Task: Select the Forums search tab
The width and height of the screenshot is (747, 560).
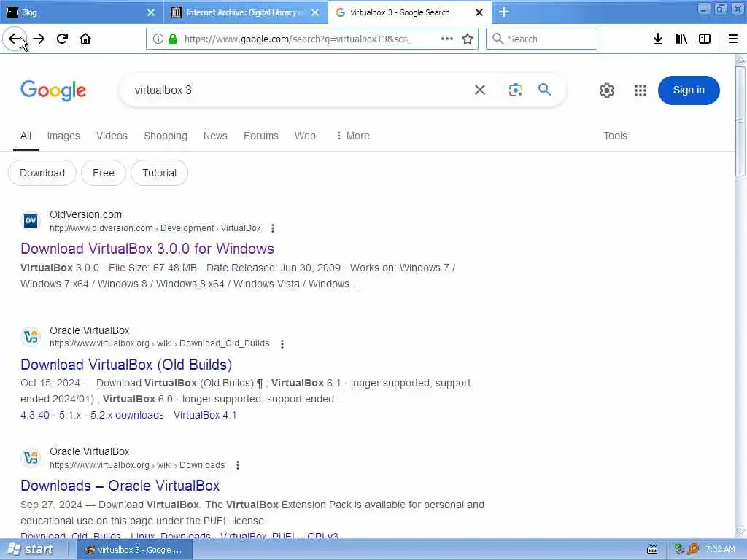Action: (x=261, y=136)
